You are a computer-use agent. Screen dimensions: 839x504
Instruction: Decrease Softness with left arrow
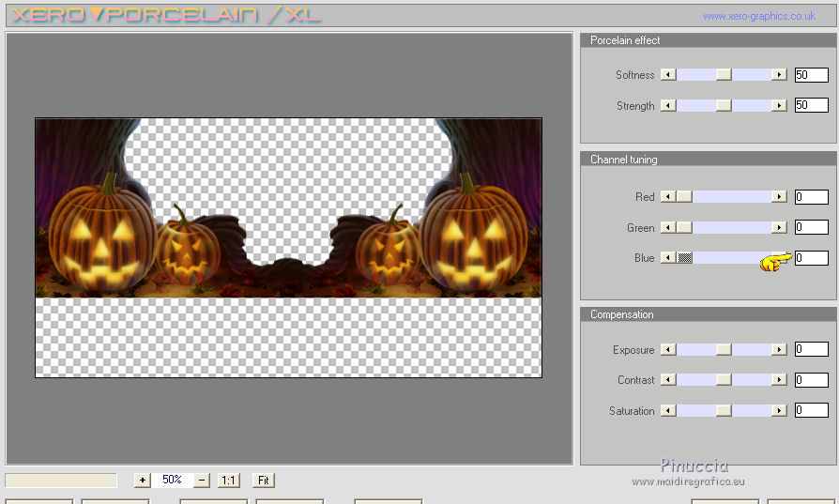click(668, 74)
